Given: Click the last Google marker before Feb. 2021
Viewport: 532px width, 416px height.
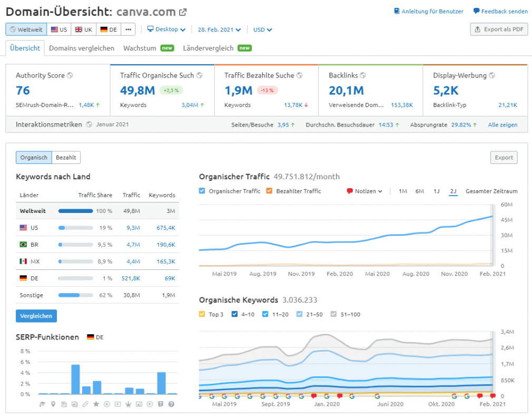Looking at the screenshot, I should [467, 396].
